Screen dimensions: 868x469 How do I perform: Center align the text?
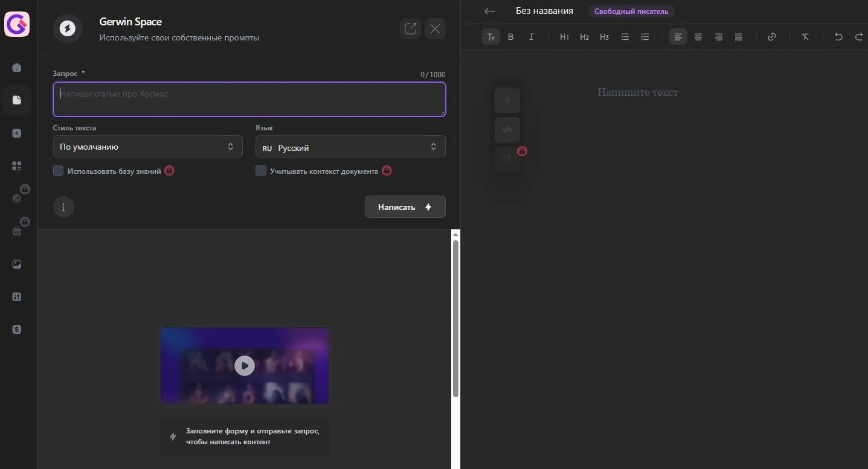coord(698,37)
